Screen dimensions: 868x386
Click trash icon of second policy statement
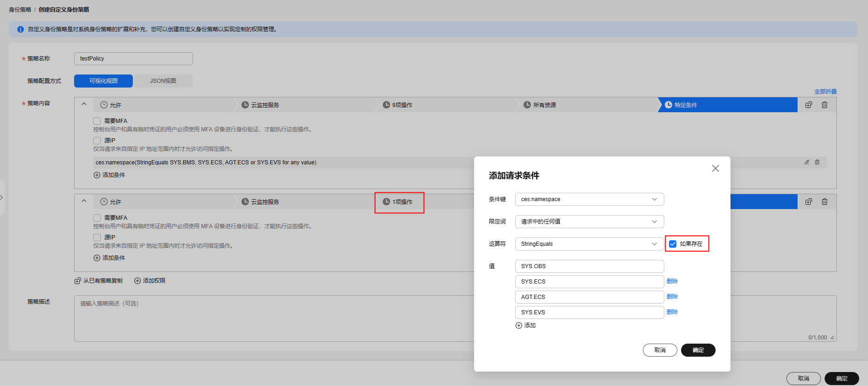tap(824, 202)
